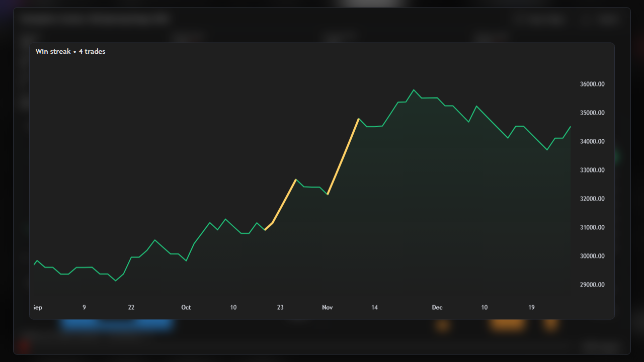This screenshot has height=362, width=644.
Task: Click the 31000.00 value on the price axis
Action: [x=592, y=227]
